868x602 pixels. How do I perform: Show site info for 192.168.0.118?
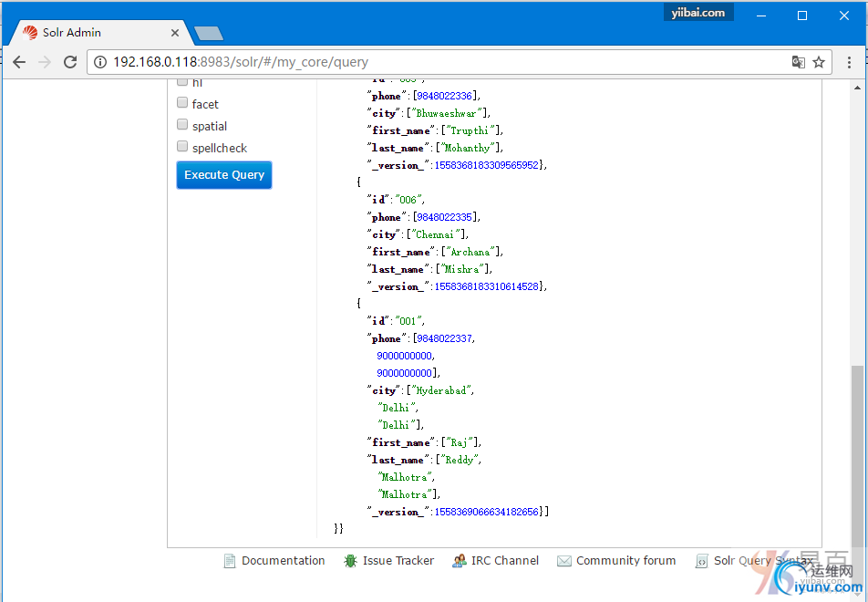coord(100,62)
